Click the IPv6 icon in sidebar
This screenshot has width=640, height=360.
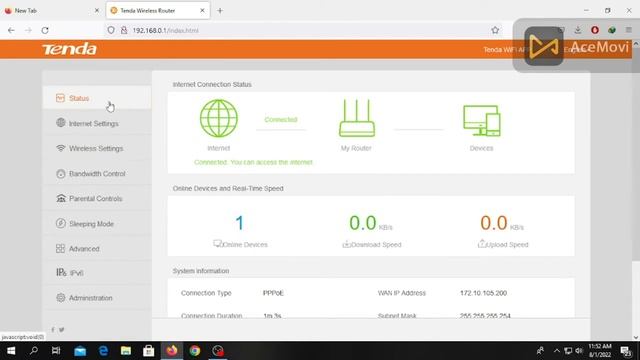[x=61, y=273]
